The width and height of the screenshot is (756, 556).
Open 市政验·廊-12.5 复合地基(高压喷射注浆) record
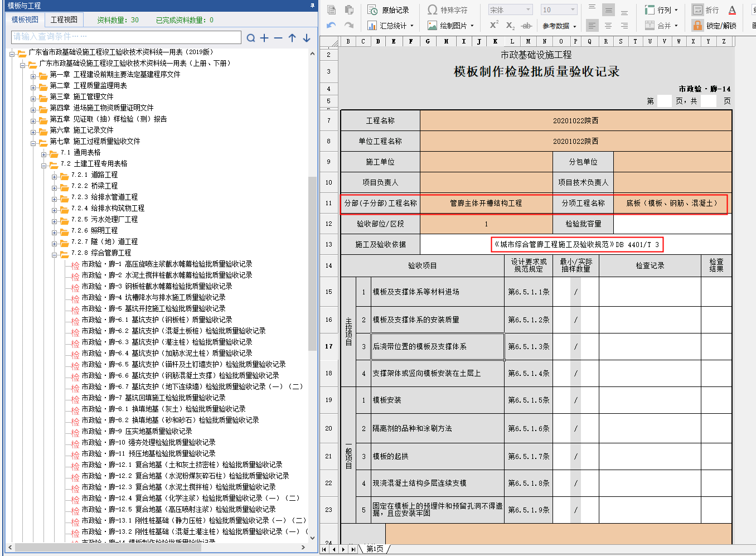click(178, 509)
